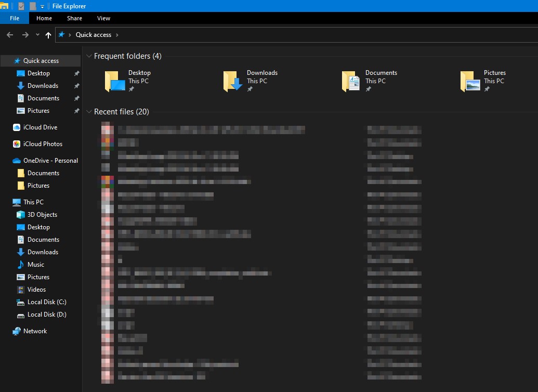Switch to the View ribbon tab
538x392 pixels.
click(x=103, y=18)
